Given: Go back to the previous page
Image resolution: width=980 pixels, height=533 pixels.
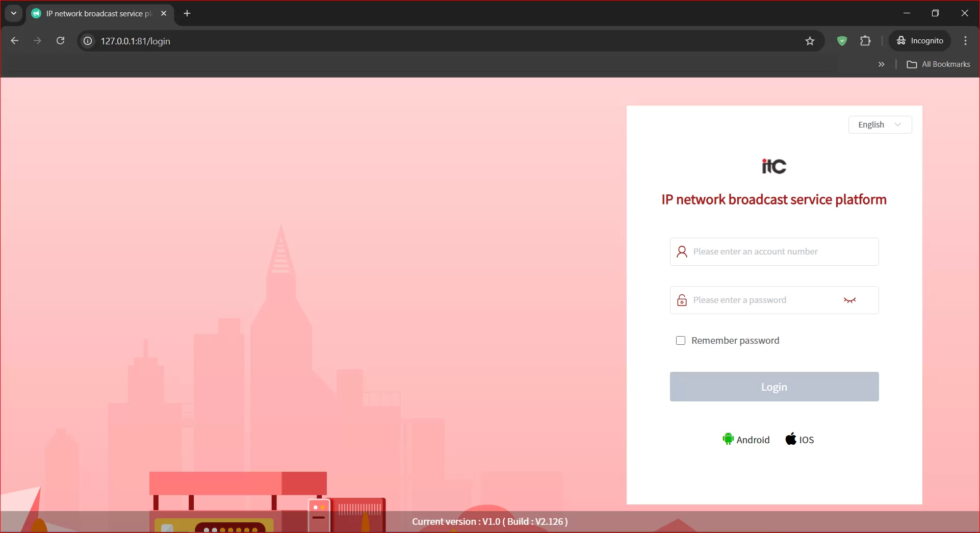Looking at the screenshot, I should (15, 41).
